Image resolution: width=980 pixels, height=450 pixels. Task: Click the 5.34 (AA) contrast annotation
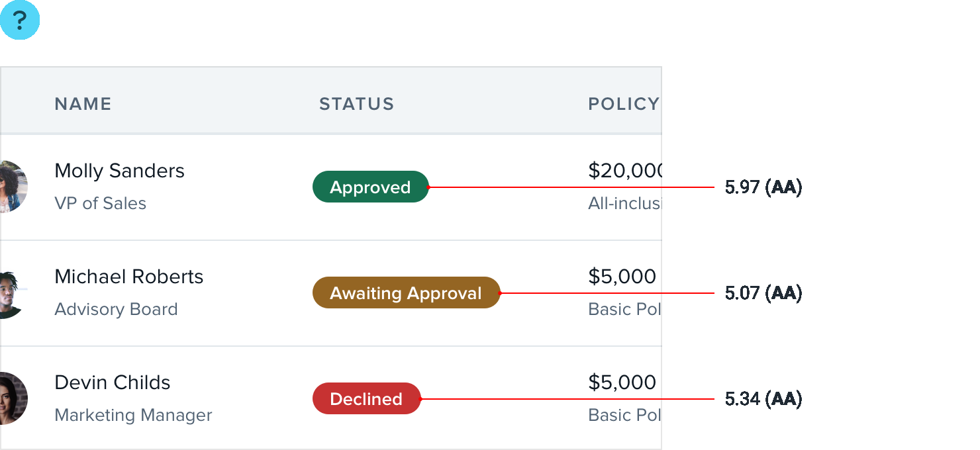[763, 399]
